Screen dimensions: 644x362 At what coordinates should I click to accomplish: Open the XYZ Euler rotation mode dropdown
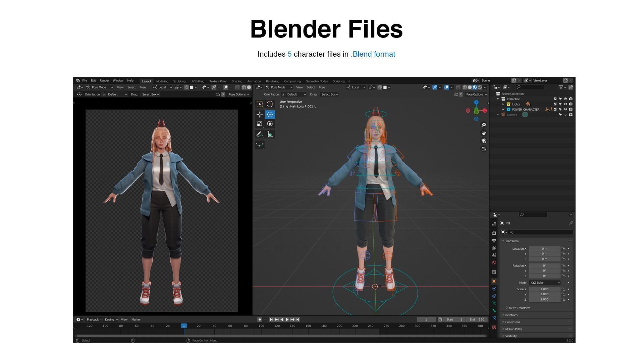pyautogui.click(x=545, y=283)
